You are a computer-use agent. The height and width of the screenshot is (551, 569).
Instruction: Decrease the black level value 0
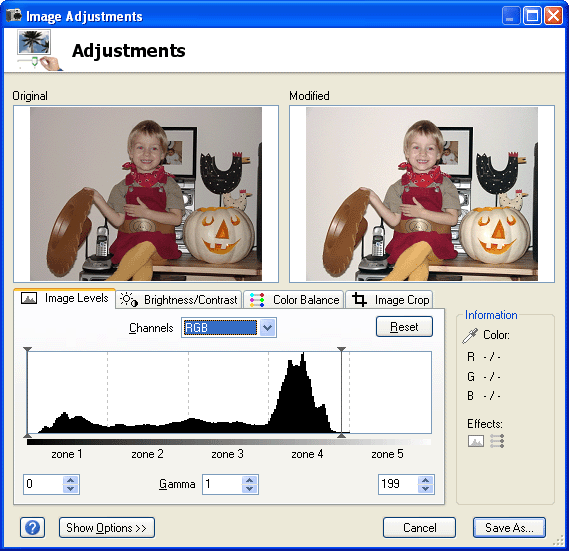(71, 489)
